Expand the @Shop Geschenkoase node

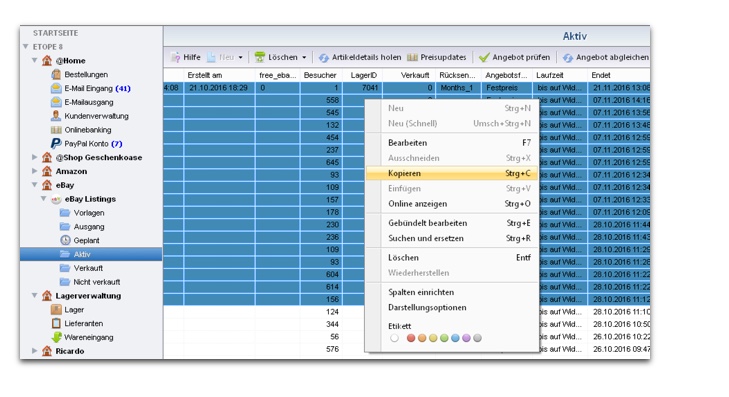point(34,157)
